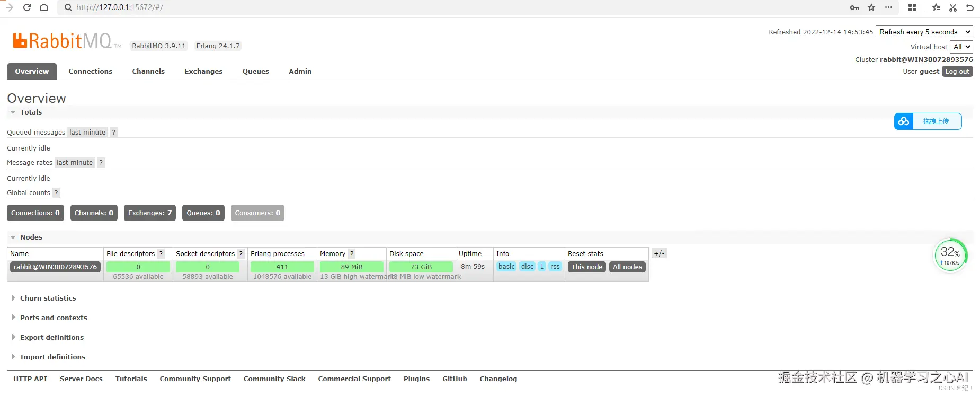
Task: Open the Plugins footer link
Action: tap(417, 379)
